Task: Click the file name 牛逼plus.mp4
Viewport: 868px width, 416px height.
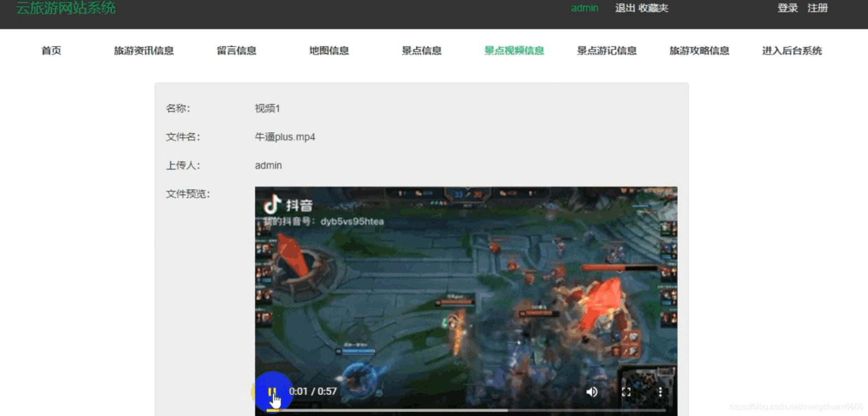Action: (285, 137)
